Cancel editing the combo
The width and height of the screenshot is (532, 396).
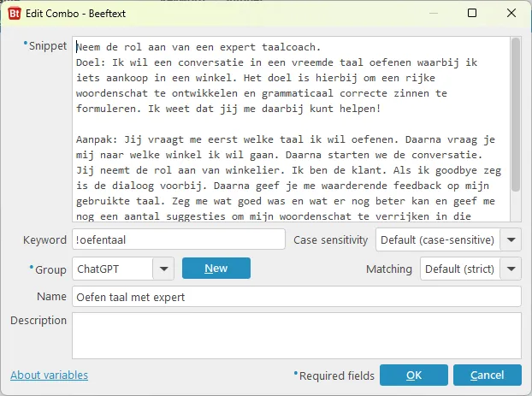pos(488,375)
